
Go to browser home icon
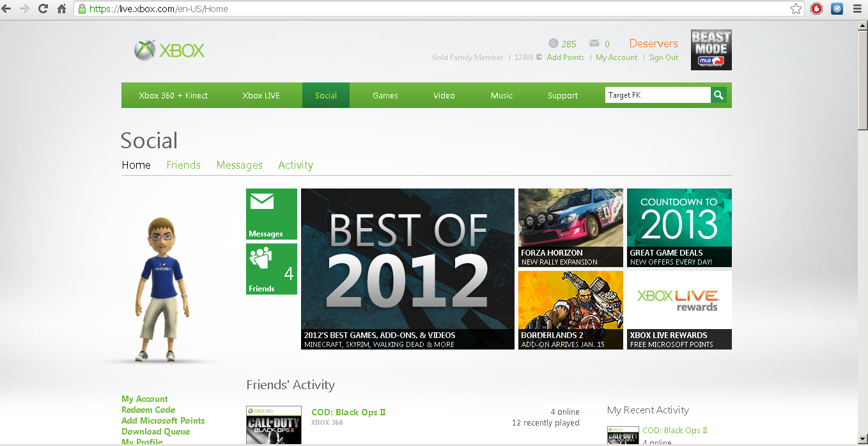pos(61,9)
